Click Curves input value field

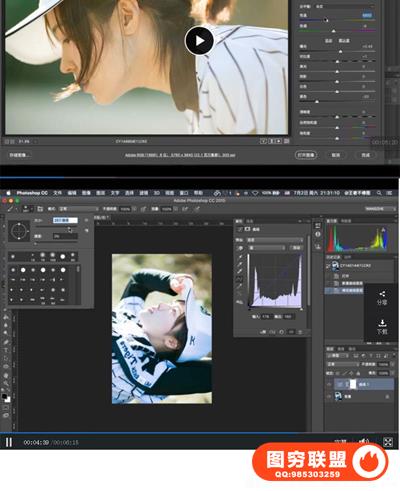(x=266, y=316)
